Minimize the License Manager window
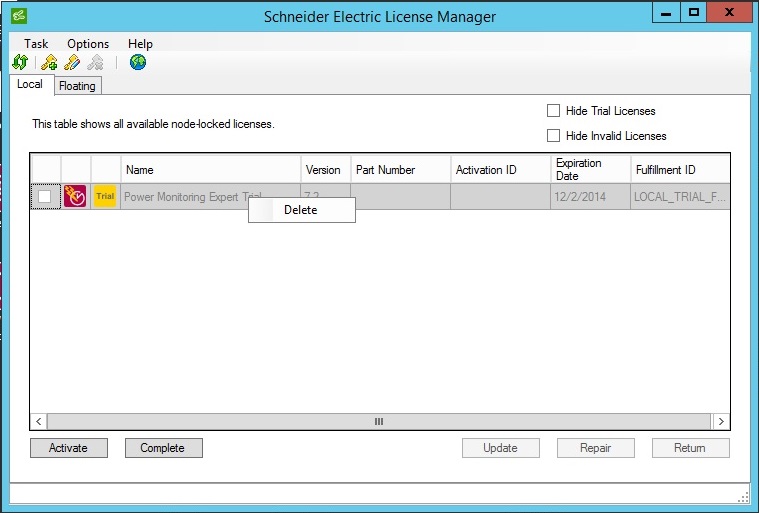This screenshot has width=759, height=513. [x=666, y=12]
